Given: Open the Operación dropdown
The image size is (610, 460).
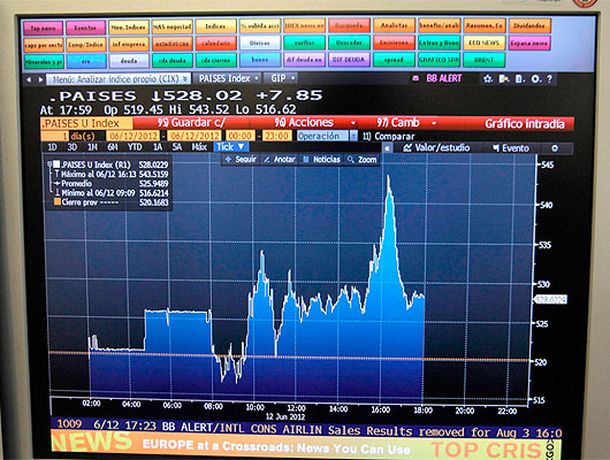Looking at the screenshot, I should click(327, 136).
